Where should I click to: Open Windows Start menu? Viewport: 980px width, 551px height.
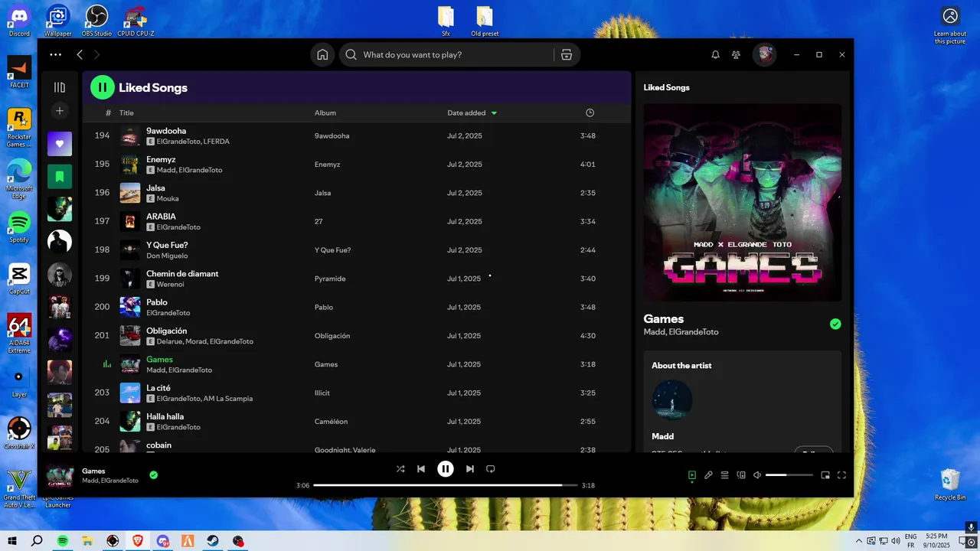click(12, 541)
